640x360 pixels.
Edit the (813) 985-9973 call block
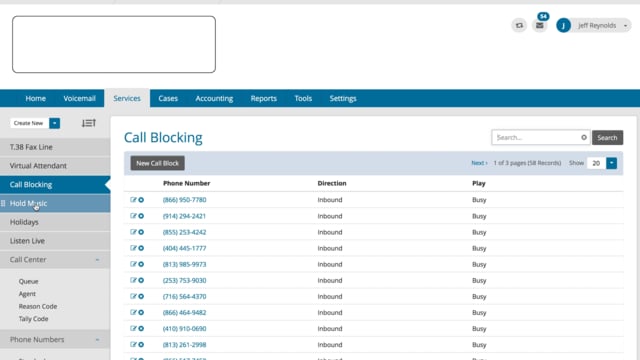tap(133, 264)
